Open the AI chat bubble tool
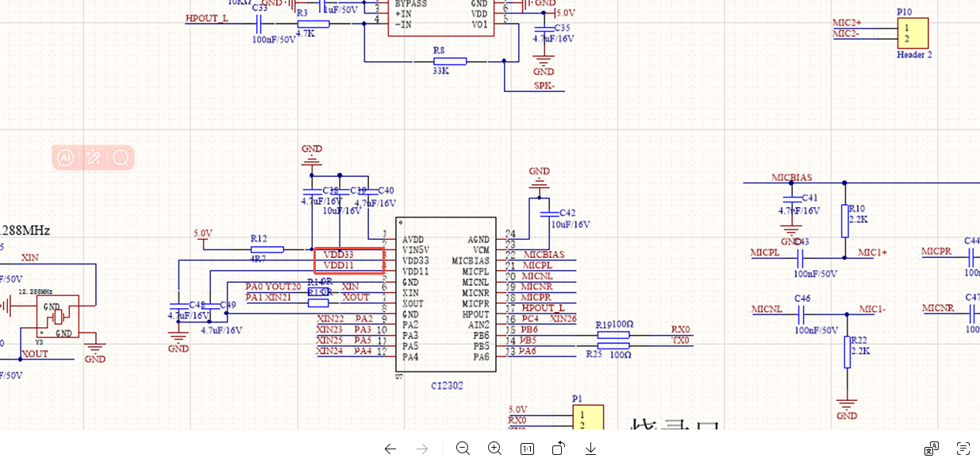 66,158
